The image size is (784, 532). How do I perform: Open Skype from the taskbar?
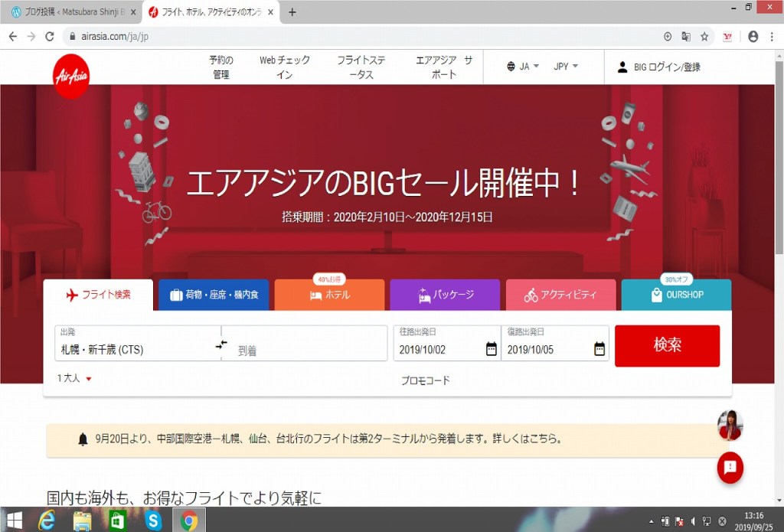coord(153,521)
